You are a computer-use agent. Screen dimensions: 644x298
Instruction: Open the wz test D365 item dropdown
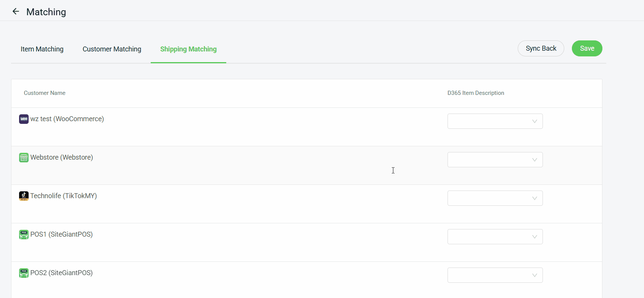495,121
